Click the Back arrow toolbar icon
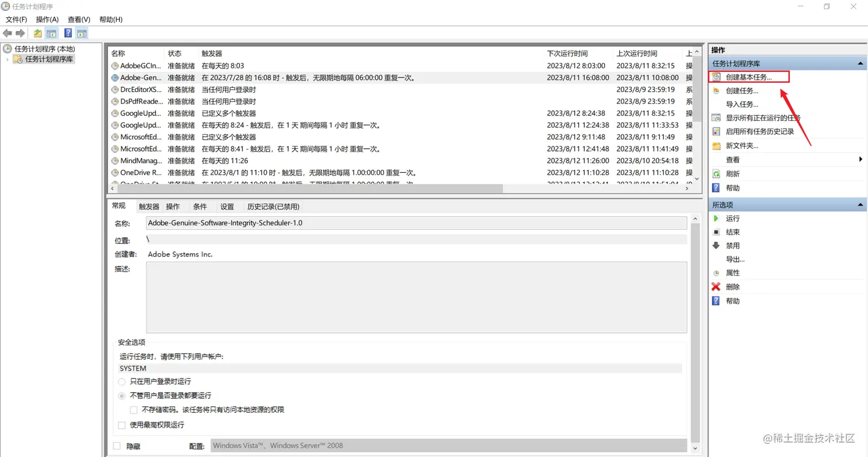868x457 pixels. point(7,33)
